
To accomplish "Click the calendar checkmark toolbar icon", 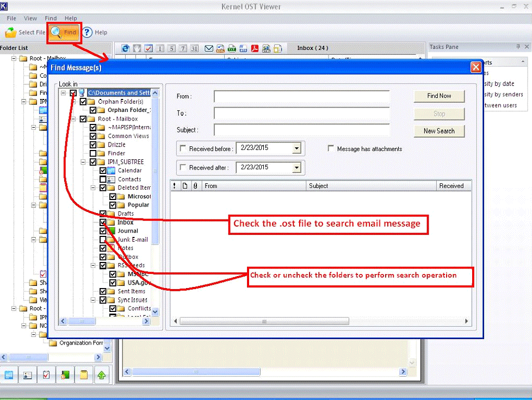I will 149,48.
